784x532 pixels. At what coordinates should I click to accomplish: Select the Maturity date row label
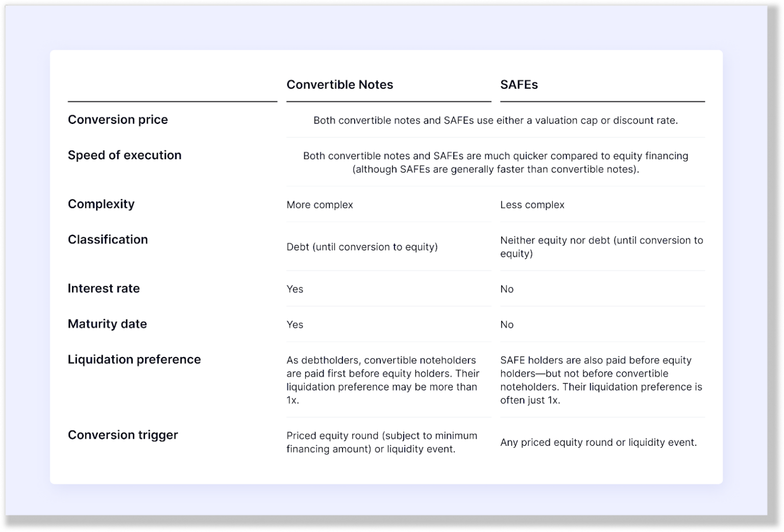[107, 324]
